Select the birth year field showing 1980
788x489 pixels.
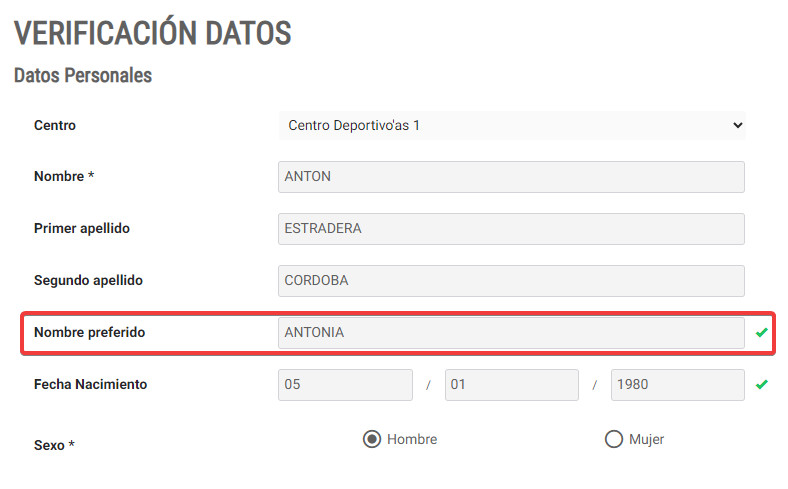pos(677,385)
